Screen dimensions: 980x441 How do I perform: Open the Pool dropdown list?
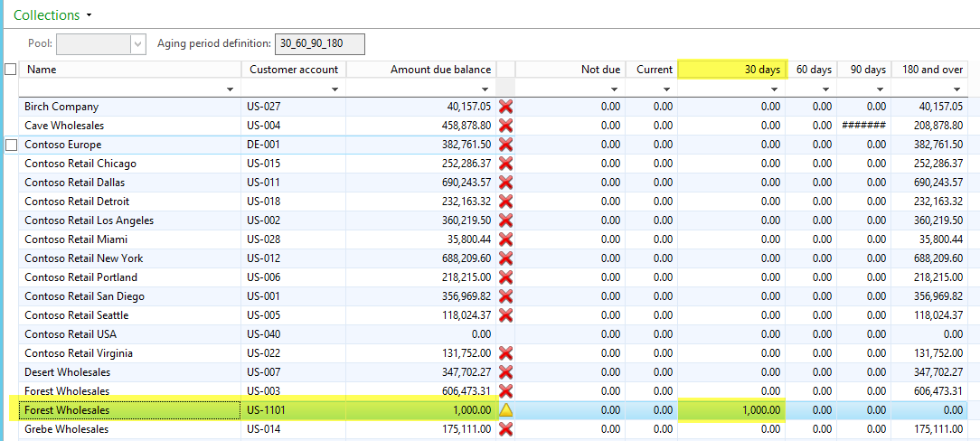(137, 43)
